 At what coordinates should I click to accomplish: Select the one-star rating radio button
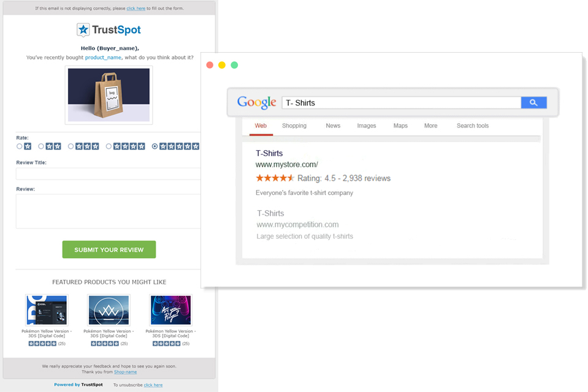point(20,146)
